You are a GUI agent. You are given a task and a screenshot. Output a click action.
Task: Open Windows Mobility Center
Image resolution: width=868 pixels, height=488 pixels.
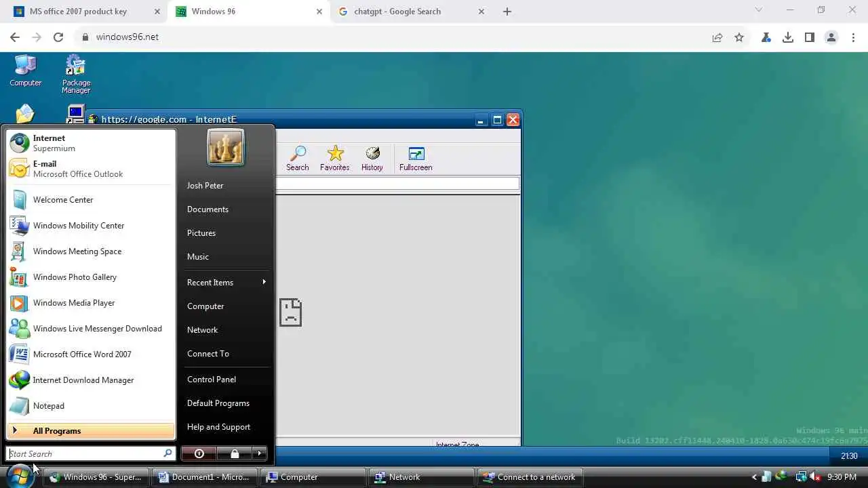pos(91,226)
